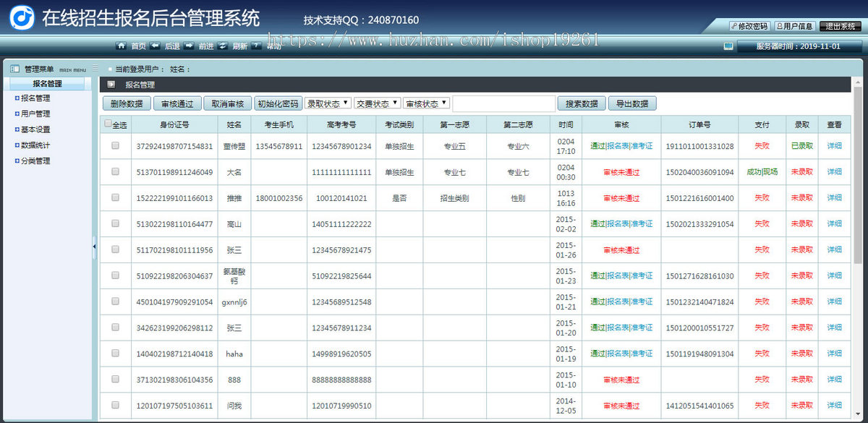The image size is (868, 423).
Task: Click the refresh icon beside 刷新
Action: [223, 46]
